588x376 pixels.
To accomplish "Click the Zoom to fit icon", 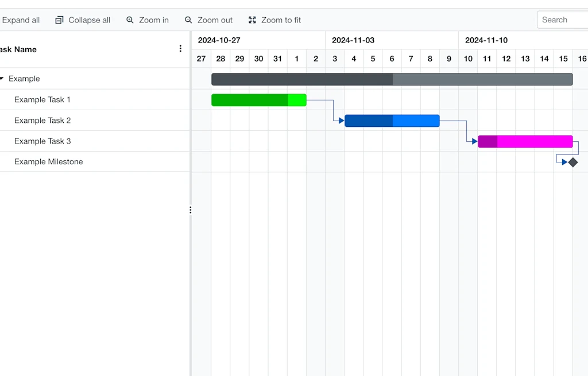I will pos(252,20).
